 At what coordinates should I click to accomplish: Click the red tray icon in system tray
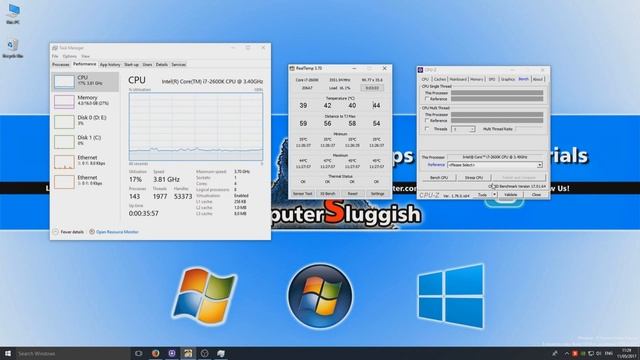coord(575,353)
